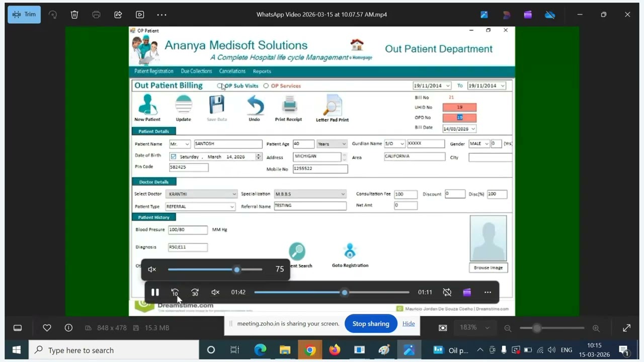Click the Letter Pad Print icon
This screenshot has width=644, height=362.
[x=333, y=106]
